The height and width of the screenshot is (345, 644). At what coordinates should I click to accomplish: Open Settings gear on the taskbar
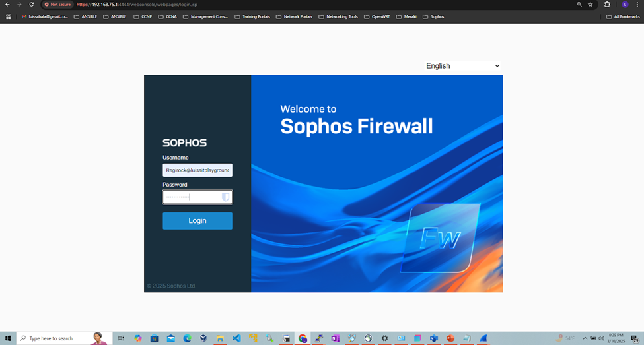[x=384, y=338]
